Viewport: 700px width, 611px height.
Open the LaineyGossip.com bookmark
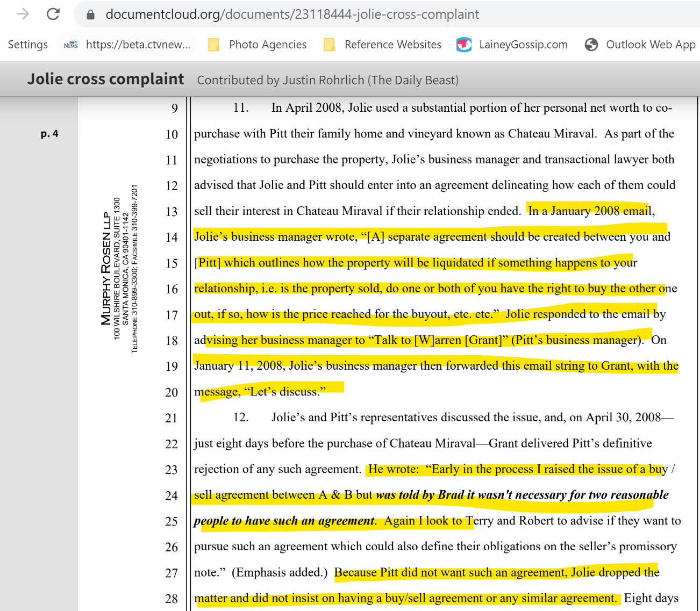[x=523, y=45]
